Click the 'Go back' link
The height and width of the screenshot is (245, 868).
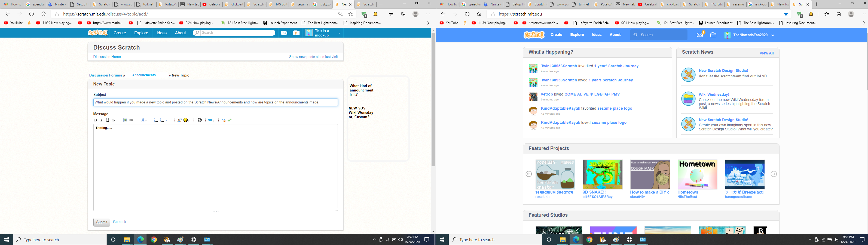(x=119, y=222)
